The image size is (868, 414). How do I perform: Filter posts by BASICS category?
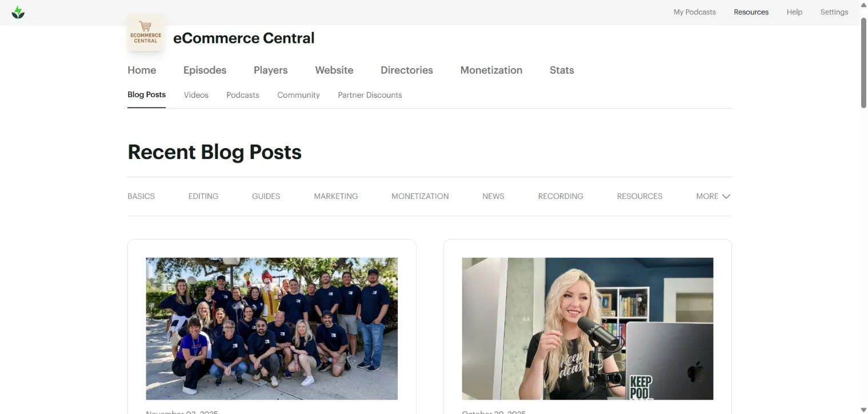click(x=141, y=196)
